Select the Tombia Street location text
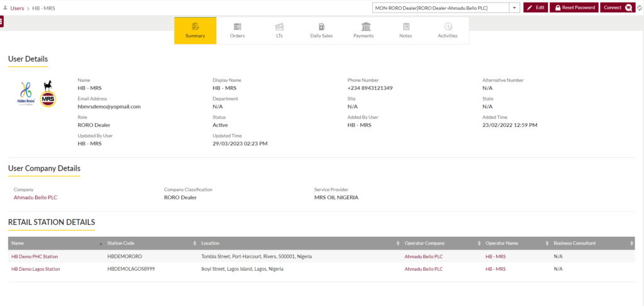The width and height of the screenshot is (644, 306). click(257, 256)
